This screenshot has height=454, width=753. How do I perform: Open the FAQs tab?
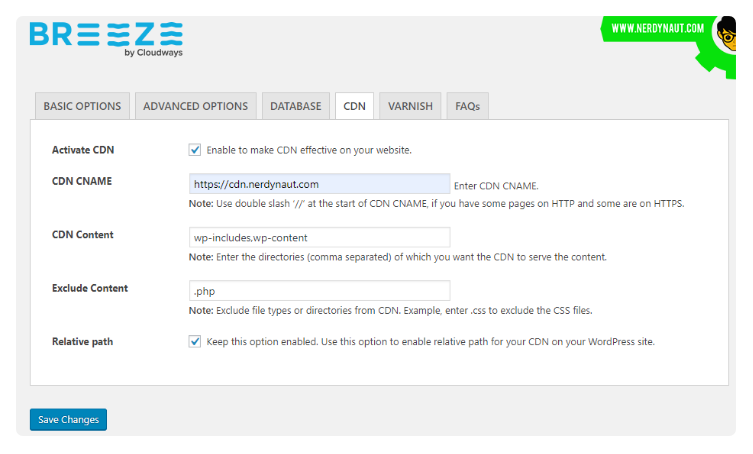click(468, 106)
